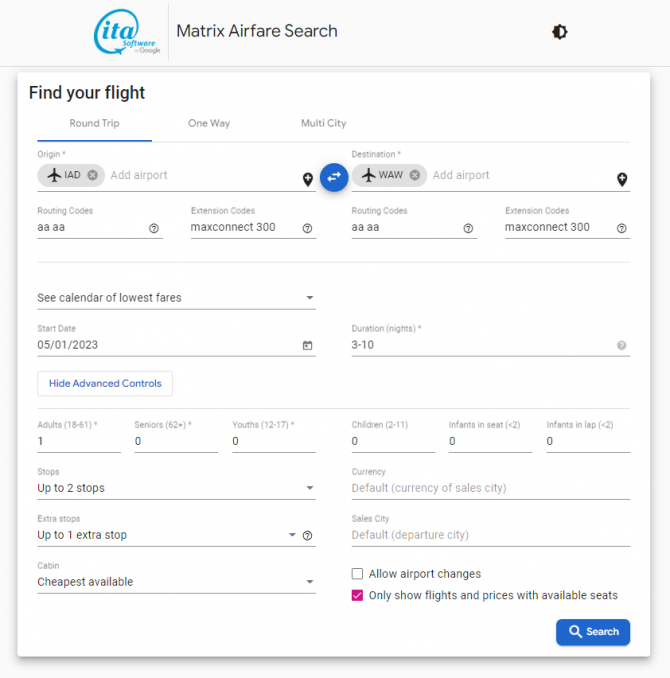
Task: Expand See calendar of lowest fares dropdown
Action: (x=176, y=298)
